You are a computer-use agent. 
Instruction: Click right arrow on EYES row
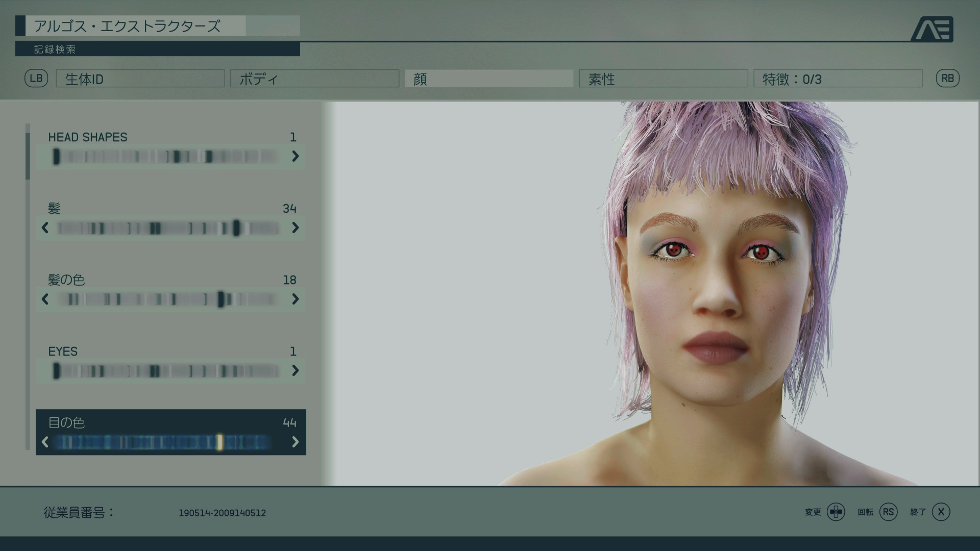click(295, 370)
